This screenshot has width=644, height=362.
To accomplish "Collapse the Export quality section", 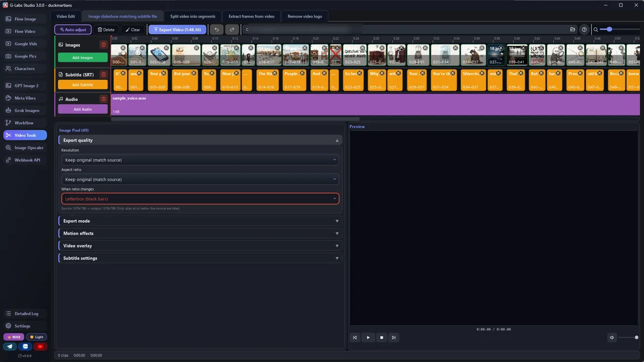I will pyautogui.click(x=200, y=140).
